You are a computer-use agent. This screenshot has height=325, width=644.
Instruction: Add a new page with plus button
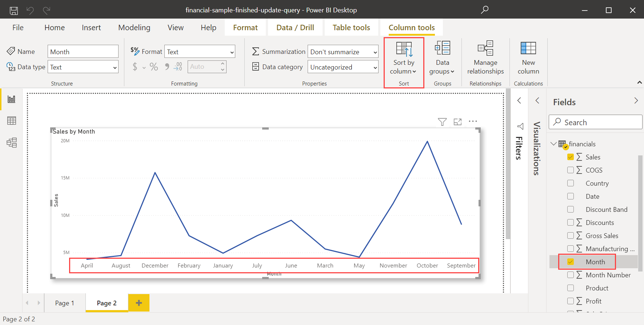139,303
